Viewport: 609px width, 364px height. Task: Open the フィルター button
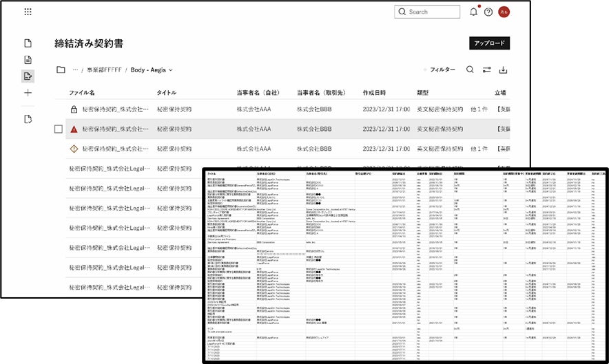pos(442,70)
